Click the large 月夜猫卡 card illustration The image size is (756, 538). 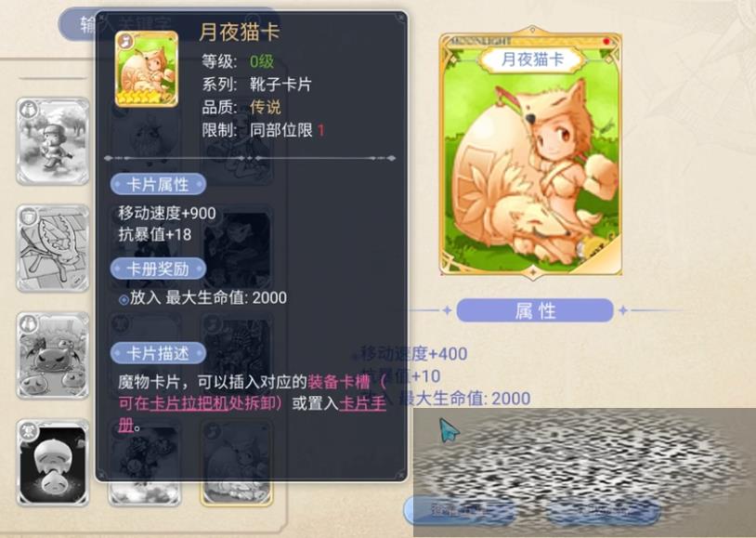pyautogui.click(x=531, y=152)
